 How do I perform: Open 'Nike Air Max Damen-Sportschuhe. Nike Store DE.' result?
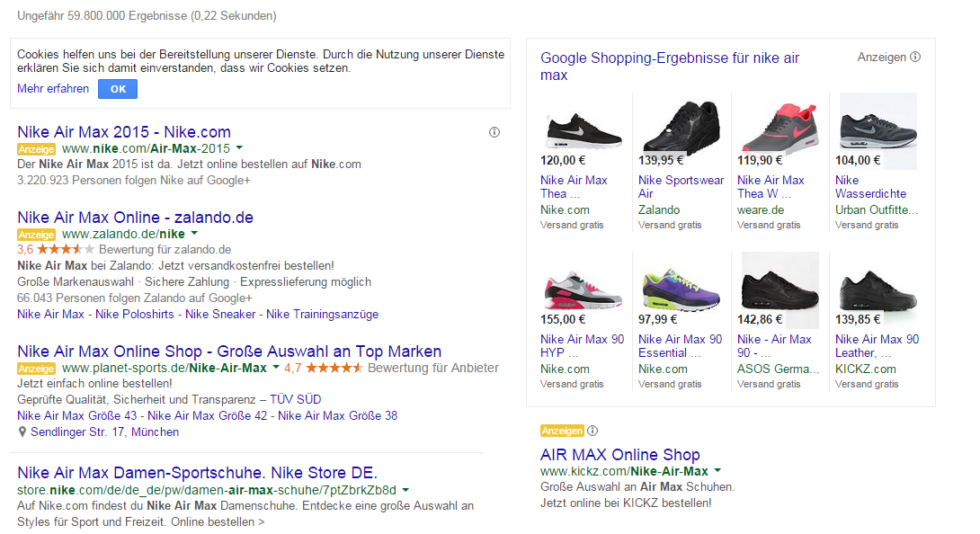tap(197, 473)
